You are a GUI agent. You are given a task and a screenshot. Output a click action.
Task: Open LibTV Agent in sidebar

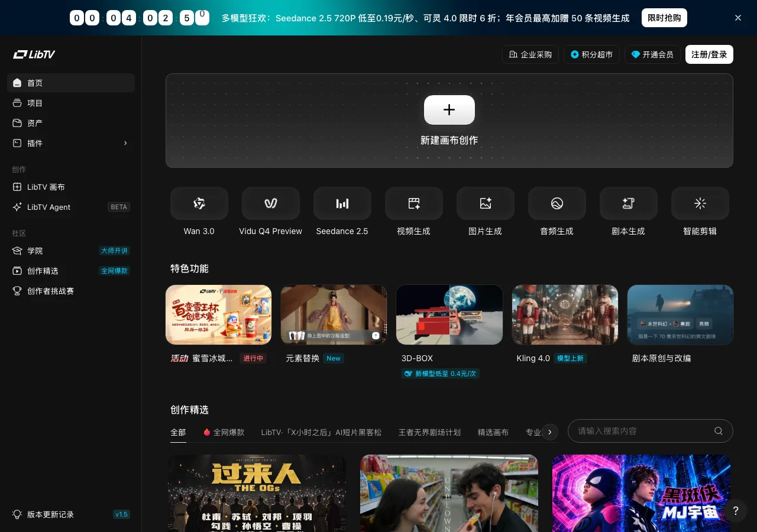point(71,207)
